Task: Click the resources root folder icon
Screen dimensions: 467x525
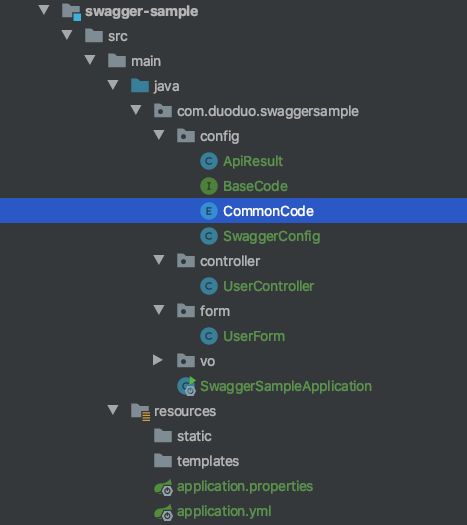Action: [x=140, y=412]
